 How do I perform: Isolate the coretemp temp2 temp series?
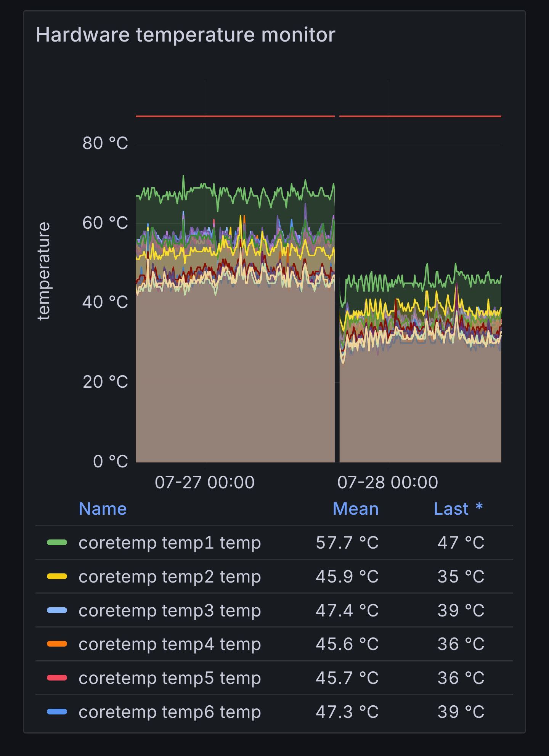[x=170, y=576]
